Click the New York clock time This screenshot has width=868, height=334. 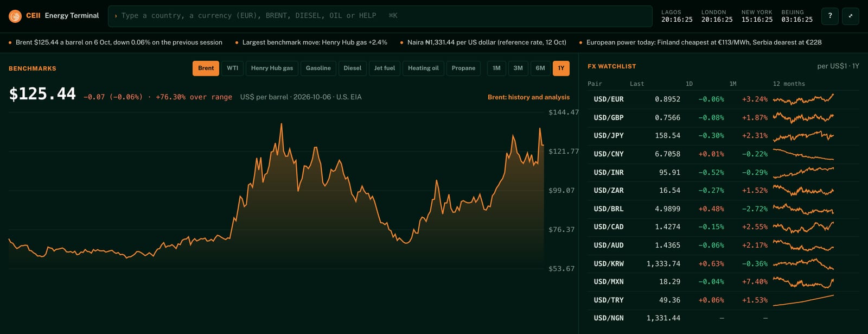(x=757, y=20)
